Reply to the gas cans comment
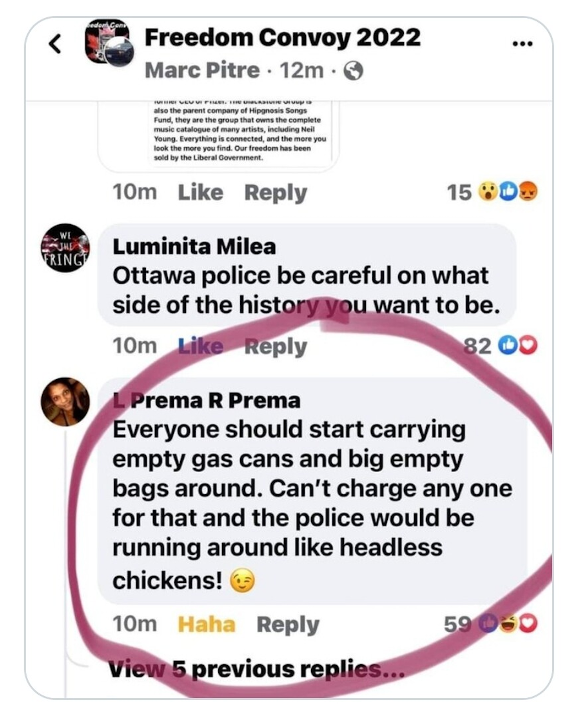The height and width of the screenshot is (704, 588). (288, 624)
